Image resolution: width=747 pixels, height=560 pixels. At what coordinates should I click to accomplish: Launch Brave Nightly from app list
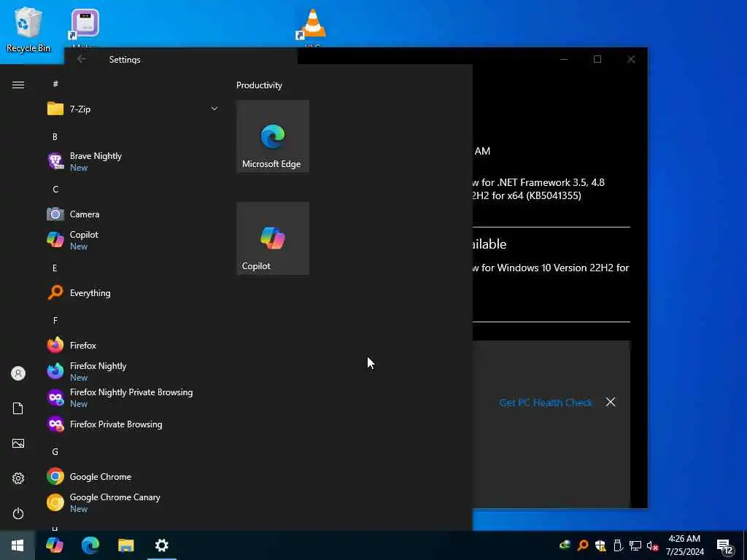(x=133, y=161)
